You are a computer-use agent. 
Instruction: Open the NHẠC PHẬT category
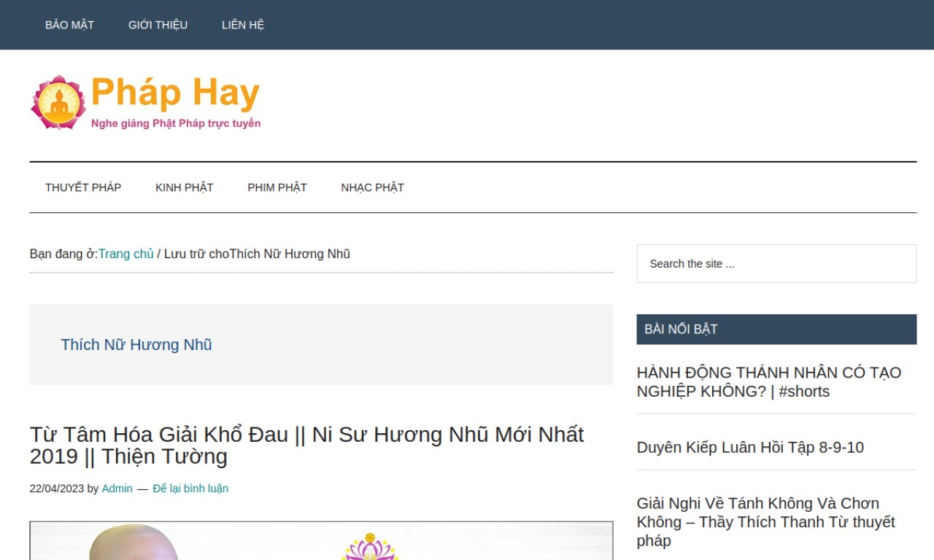point(372,187)
